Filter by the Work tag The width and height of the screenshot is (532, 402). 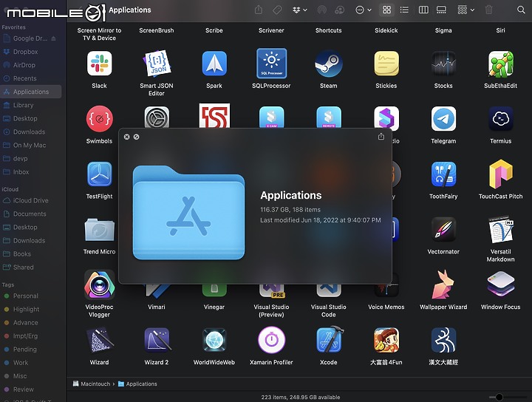pos(31,363)
